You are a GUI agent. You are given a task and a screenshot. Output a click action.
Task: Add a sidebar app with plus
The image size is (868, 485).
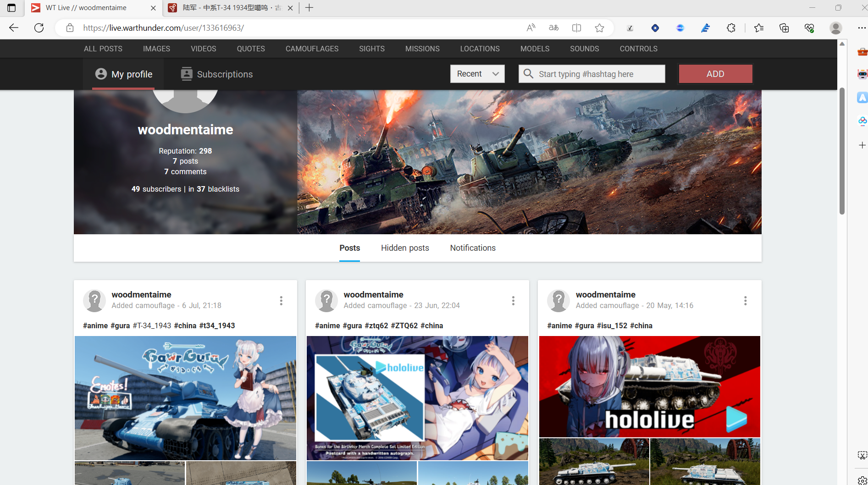(x=862, y=145)
